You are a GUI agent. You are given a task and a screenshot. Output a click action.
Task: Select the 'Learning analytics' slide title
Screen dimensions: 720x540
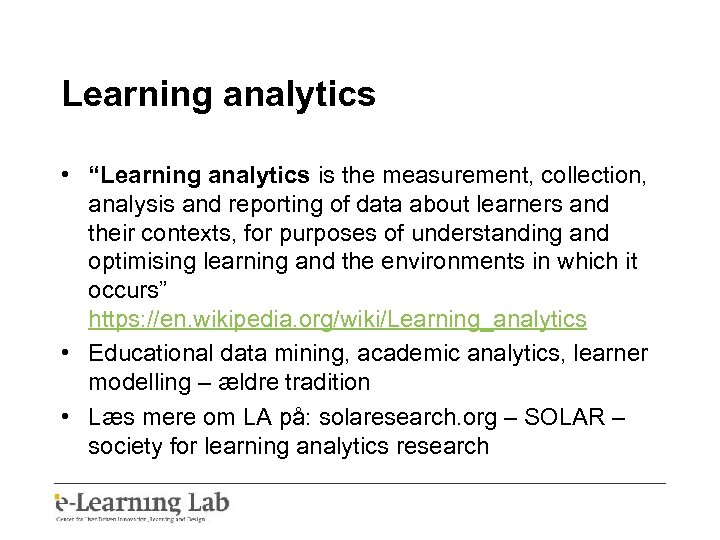[218, 95]
